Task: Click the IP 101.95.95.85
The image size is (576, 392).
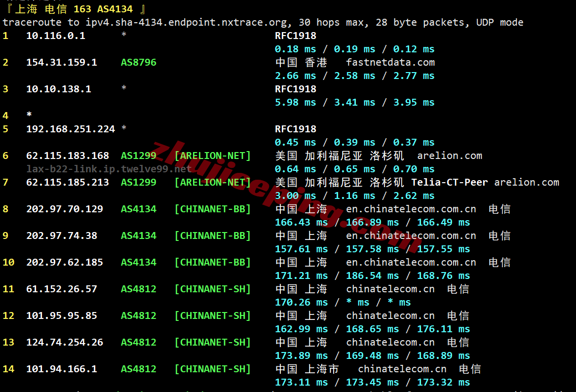Action: [x=61, y=315]
